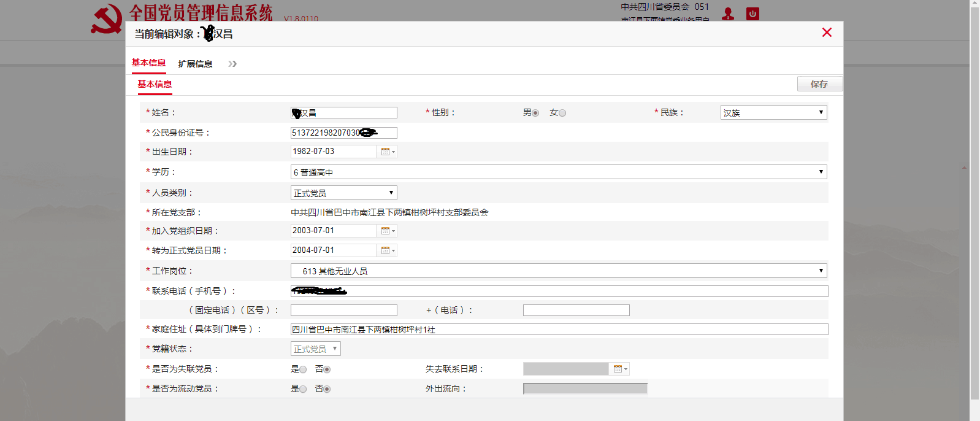Select 男 gender radio button

pos(535,113)
